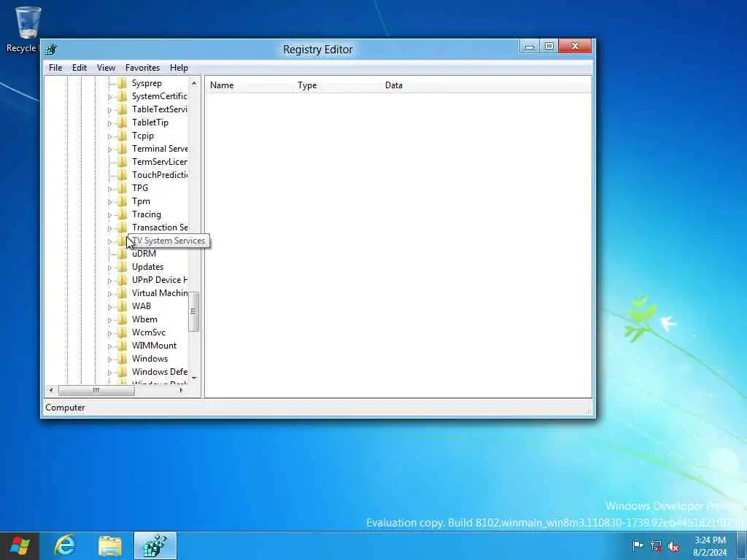Select the TabletTip folder icon
This screenshot has width=747, height=560.
click(123, 122)
